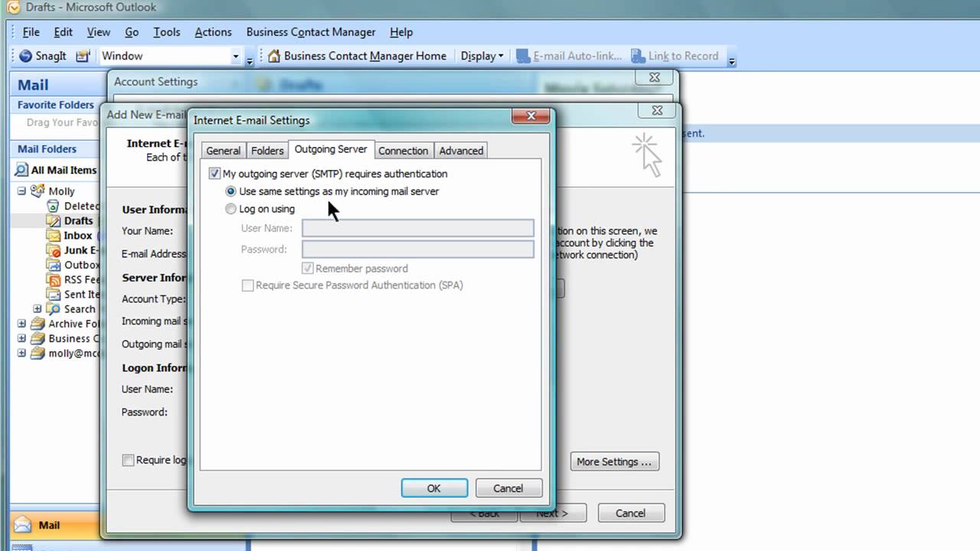Screen dimensions: 980x551
Task: Open the Business Contact Manager menu
Action: click(311, 32)
